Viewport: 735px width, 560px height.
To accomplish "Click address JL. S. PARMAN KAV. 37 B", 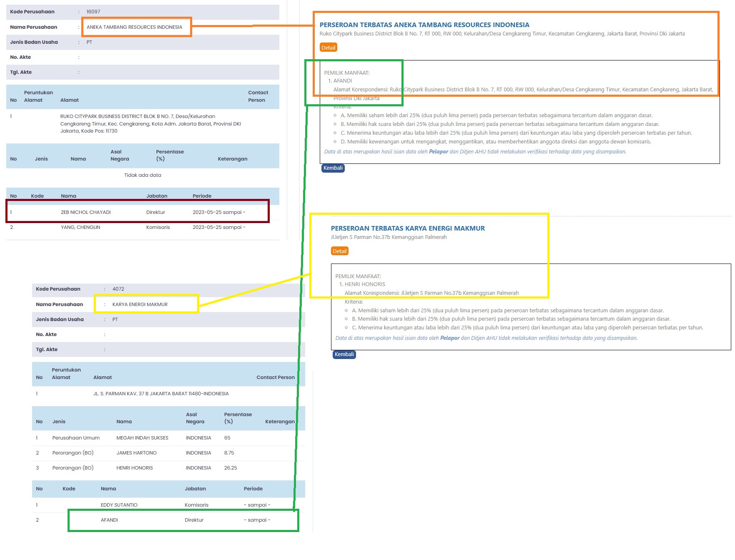I will 161,394.
